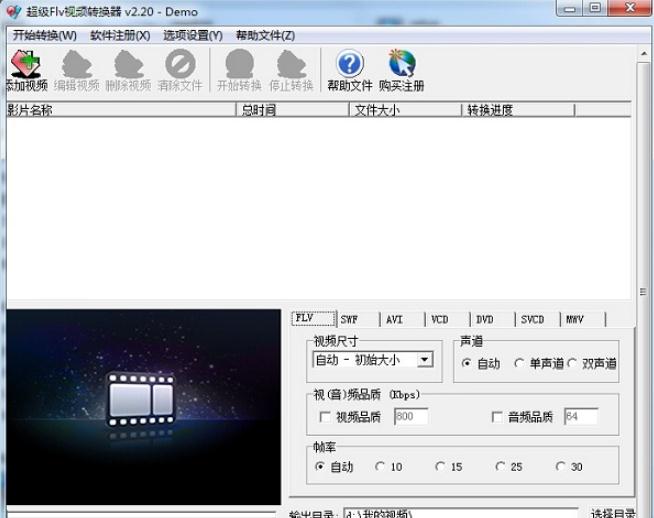Screen dimensions: 654x518
Task: Select 自动 frame rate radio button
Action: click(x=319, y=466)
